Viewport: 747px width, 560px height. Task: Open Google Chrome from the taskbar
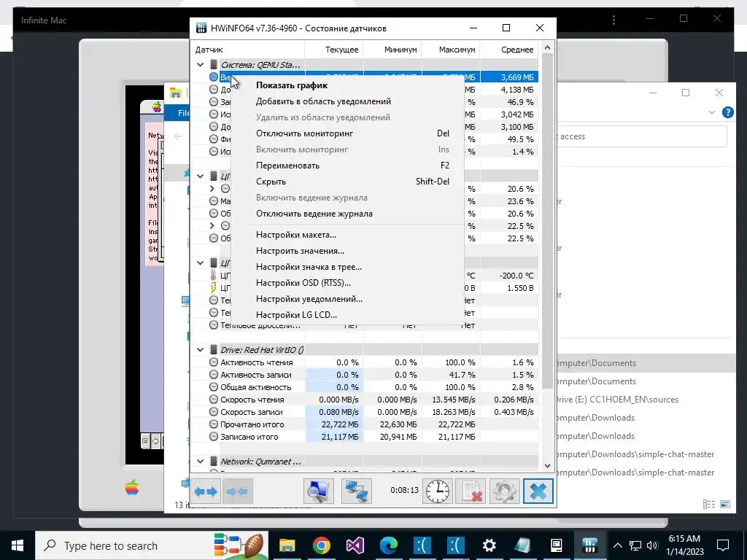tap(322, 545)
